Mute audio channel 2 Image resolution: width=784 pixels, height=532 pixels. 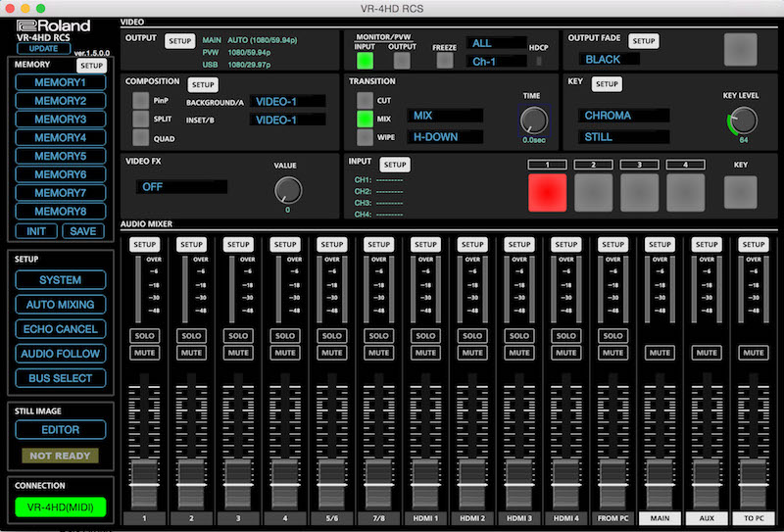(191, 353)
